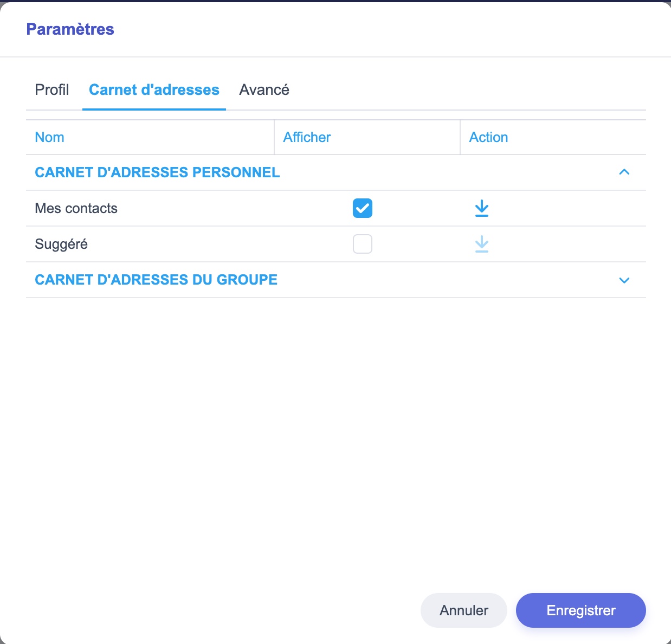Click the Paramètres dialog title
This screenshot has width=671, height=644.
70,29
